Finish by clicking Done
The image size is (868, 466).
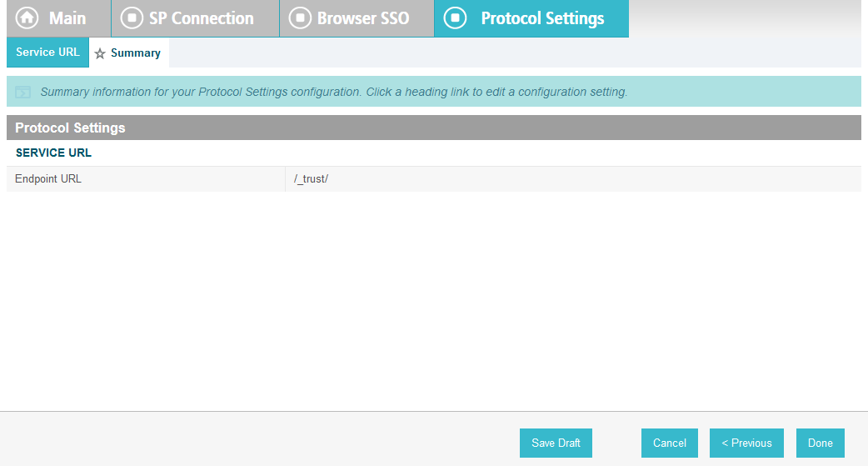pyautogui.click(x=820, y=443)
